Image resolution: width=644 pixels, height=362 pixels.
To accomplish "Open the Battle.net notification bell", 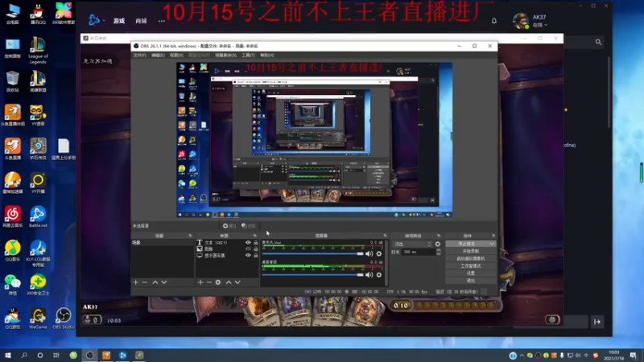I will pyautogui.click(x=494, y=21).
